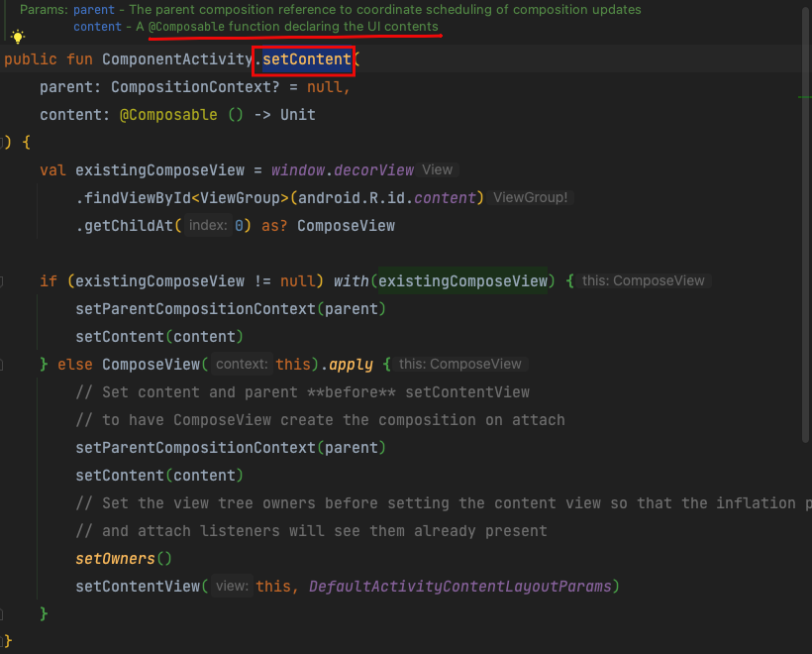
Task: Click "ViewGroup" inside the angle brackets
Action: [240, 198]
